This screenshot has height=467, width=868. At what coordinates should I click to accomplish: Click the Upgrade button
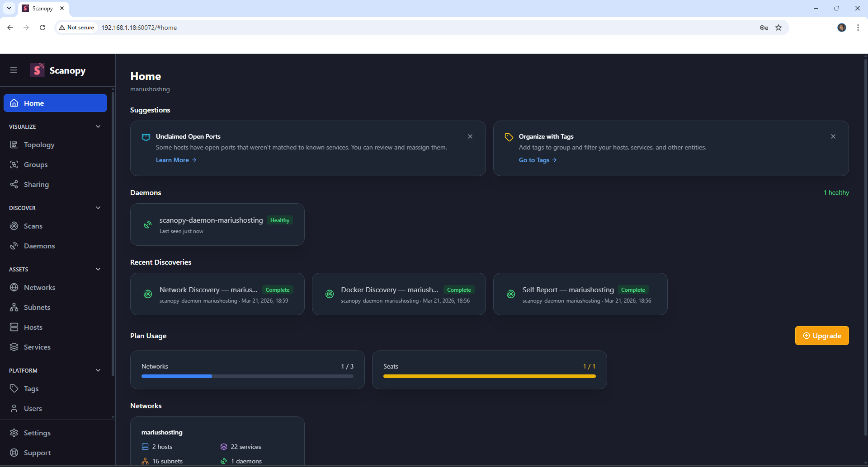(x=822, y=336)
